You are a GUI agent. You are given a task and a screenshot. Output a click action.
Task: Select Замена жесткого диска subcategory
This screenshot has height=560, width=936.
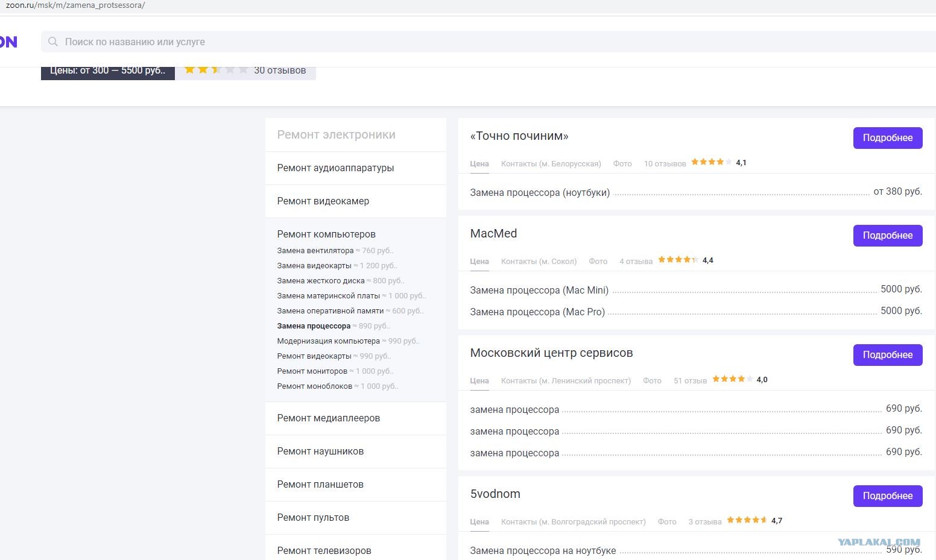pyautogui.click(x=321, y=281)
